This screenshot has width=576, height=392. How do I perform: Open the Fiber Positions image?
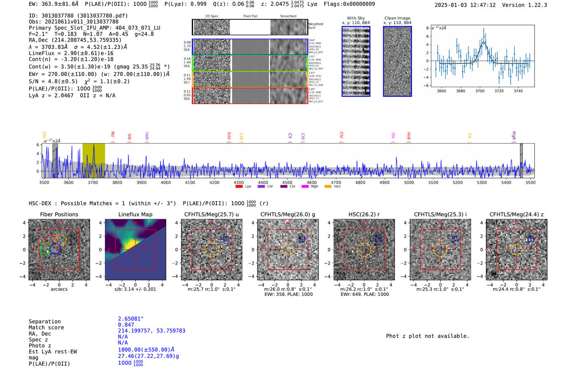click(59, 250)
